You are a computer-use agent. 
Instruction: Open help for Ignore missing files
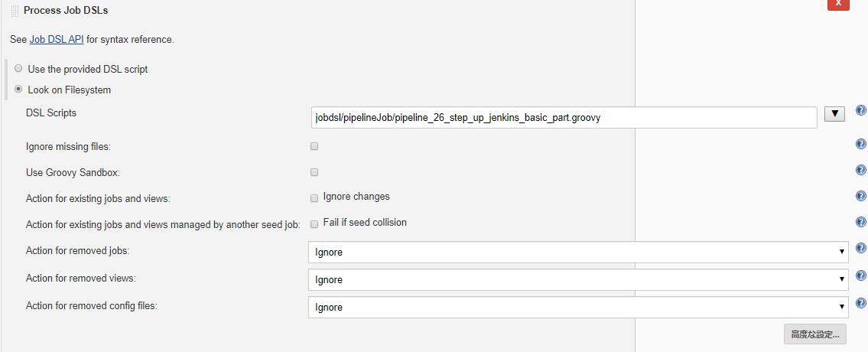click(x=860, y=145)
